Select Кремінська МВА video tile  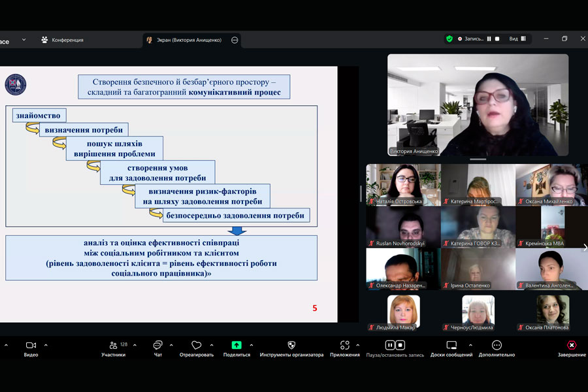[551, 227]
